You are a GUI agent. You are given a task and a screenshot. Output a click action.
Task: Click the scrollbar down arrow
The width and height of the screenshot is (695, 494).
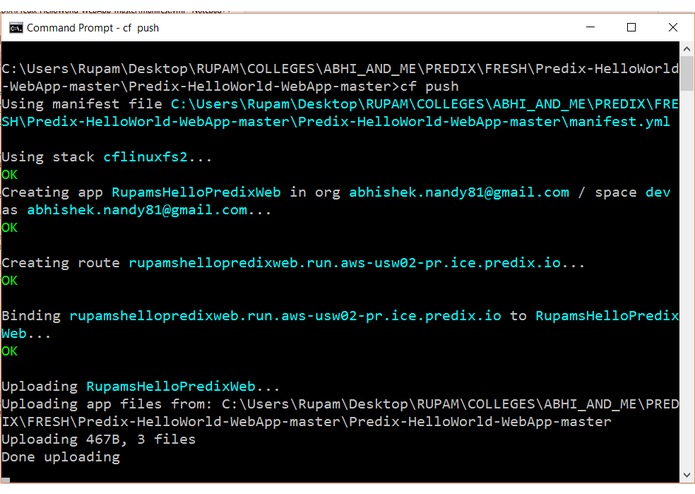pos(687,475)
